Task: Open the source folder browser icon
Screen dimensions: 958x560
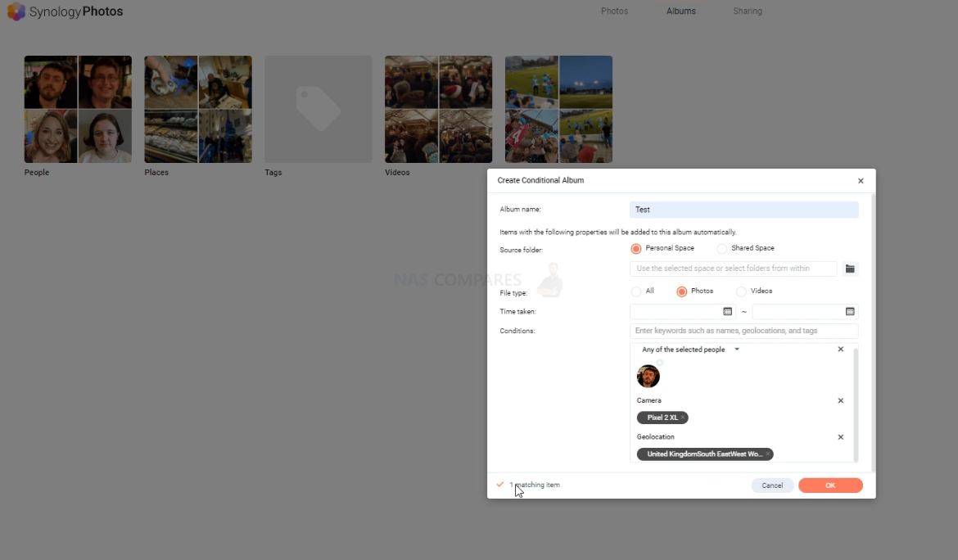Action: 850,269
